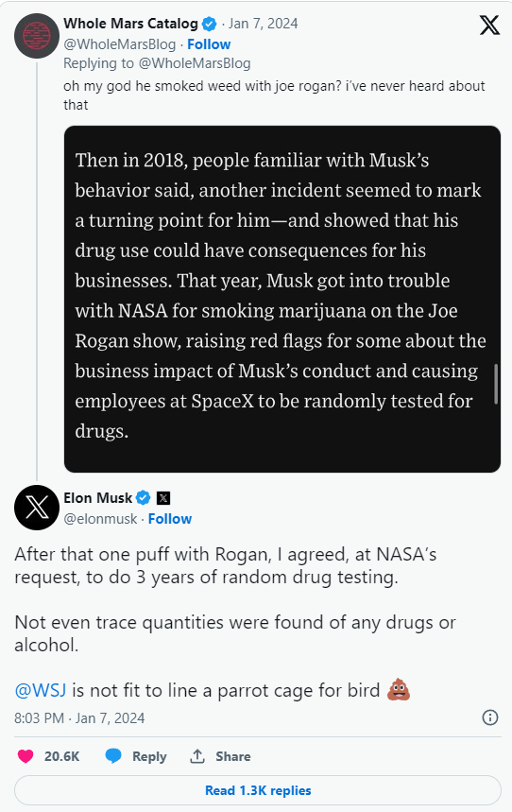The image size is (512, 812).
Task: Open the tweet info circle icon
Action: tap(489, 717)
